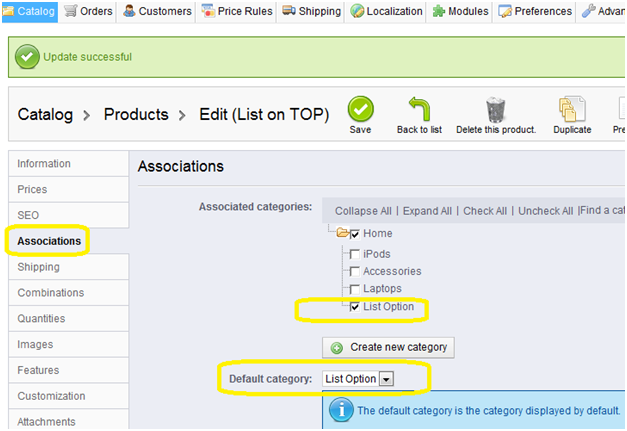
Task: Click the 'Edit (List on TOP)' breadcrumb text
Action: (264, 114)
